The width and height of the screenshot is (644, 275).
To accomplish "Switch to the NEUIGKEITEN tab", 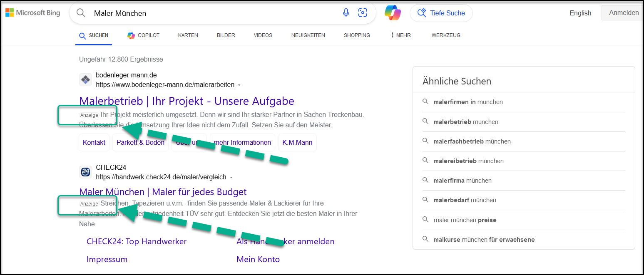I will click(x=308, y=35).
